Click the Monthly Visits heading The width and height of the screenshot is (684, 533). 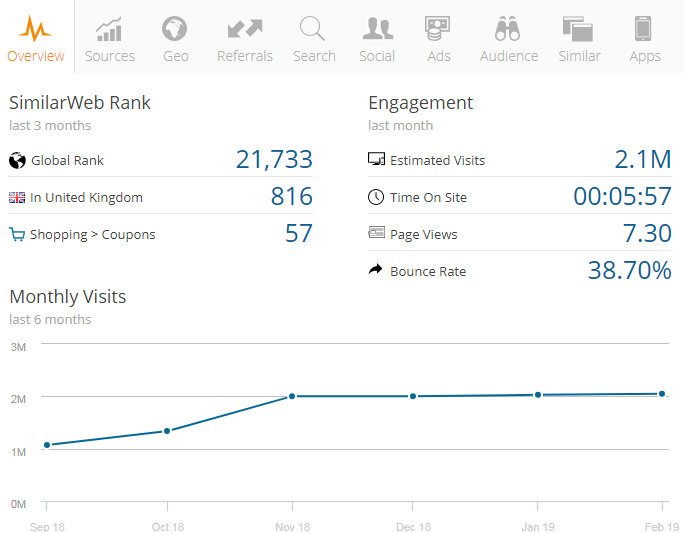click(68, 297)
